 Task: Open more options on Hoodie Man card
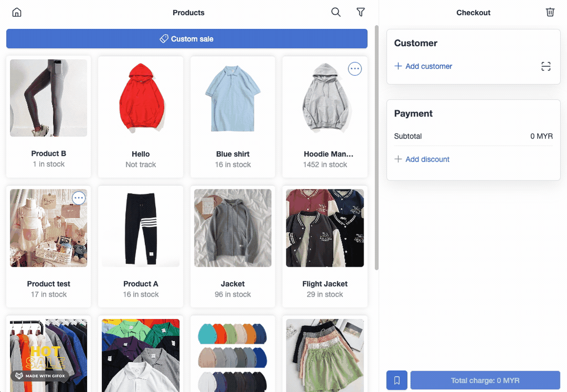click(355, 69)
